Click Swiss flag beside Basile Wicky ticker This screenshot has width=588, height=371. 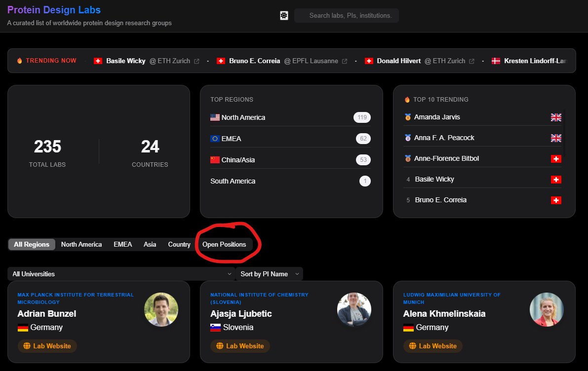98,61
